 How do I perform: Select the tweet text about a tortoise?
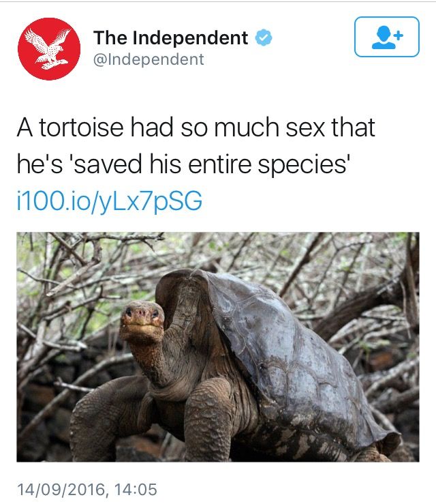click(x=196, y=145)
